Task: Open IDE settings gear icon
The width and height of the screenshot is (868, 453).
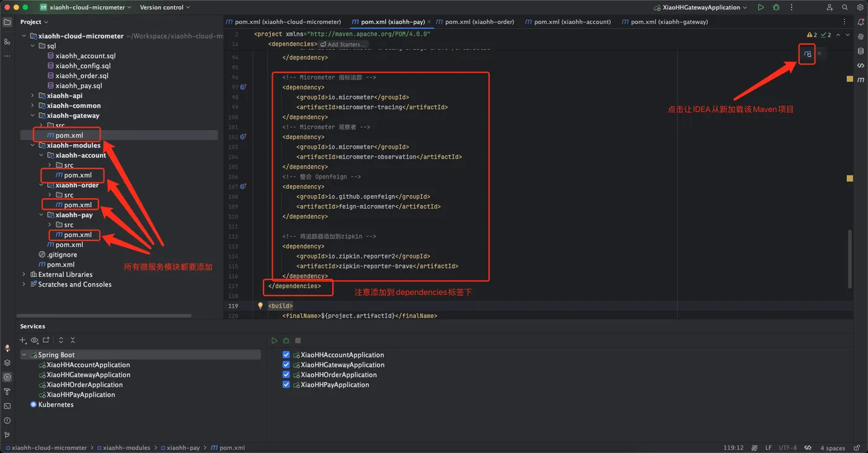Action: [x=860, y=7]
